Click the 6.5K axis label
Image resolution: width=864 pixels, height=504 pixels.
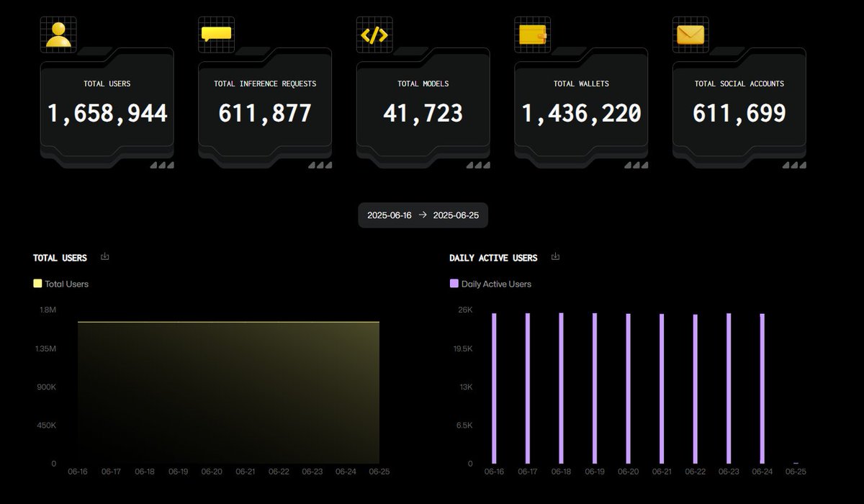[464, 425]
